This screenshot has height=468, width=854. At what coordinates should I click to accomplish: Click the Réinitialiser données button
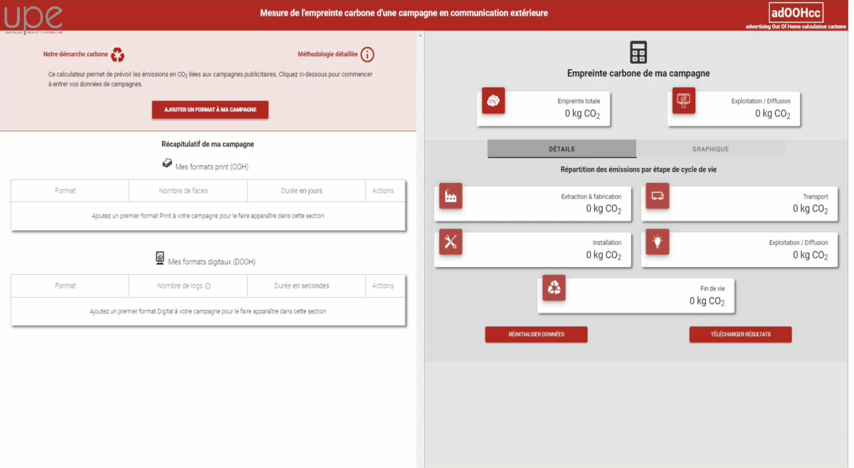point(536,334)
